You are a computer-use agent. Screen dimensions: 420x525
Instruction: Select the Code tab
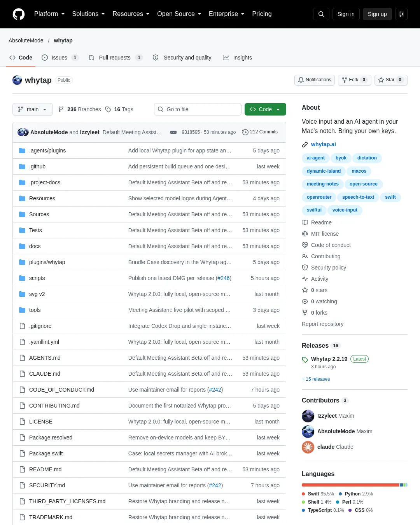coord(21,58)
